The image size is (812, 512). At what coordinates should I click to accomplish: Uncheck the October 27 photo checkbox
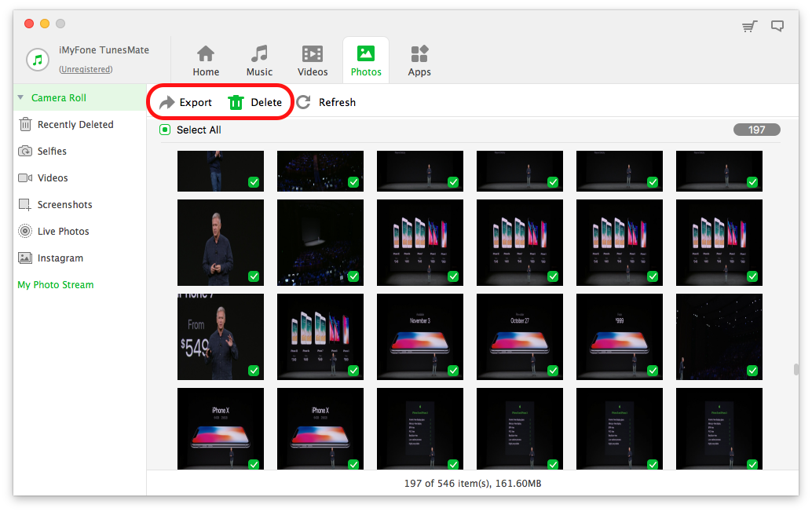553,370
